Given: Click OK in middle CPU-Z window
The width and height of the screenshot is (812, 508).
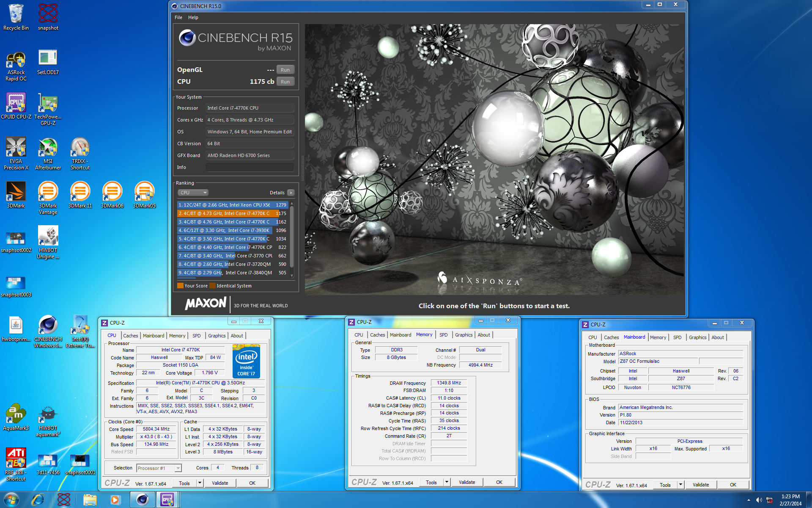Looking at the screenshot, I should [x=499, y=482].
